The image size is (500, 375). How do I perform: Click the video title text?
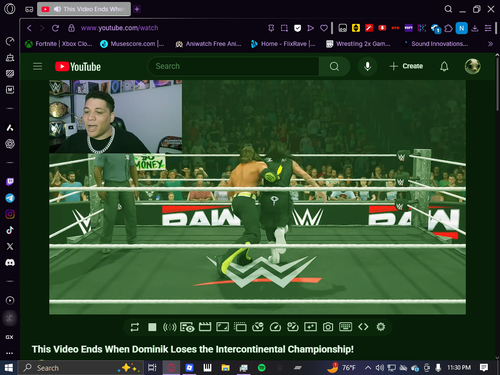tap(193, 349)
